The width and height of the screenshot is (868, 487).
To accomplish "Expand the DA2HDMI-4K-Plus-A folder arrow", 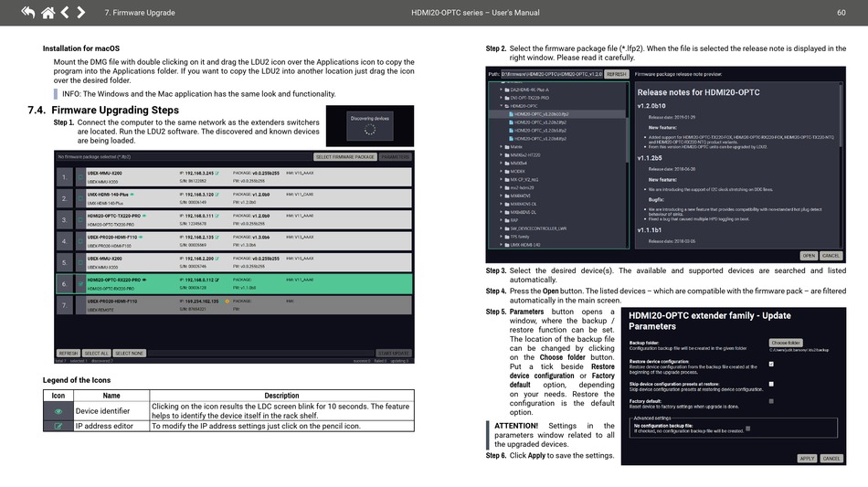I will click(x=501, y=90).
